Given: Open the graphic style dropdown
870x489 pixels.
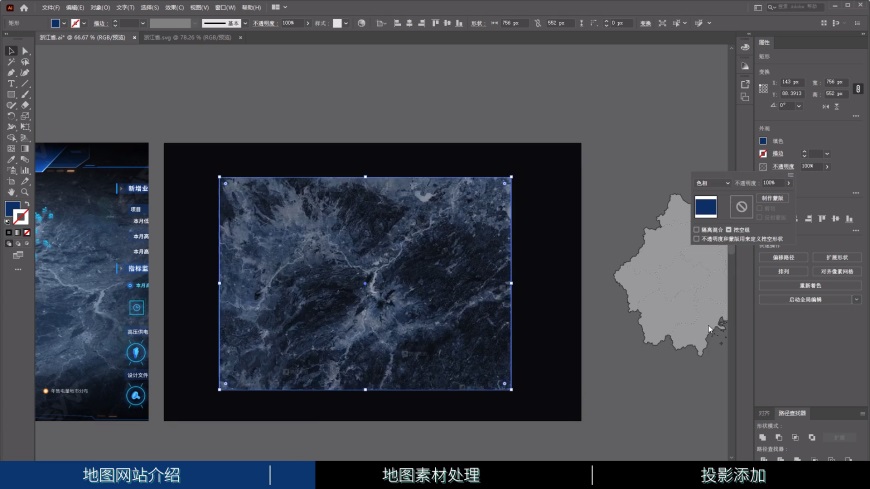Looking at the screenshot, I should pos(346,23).
